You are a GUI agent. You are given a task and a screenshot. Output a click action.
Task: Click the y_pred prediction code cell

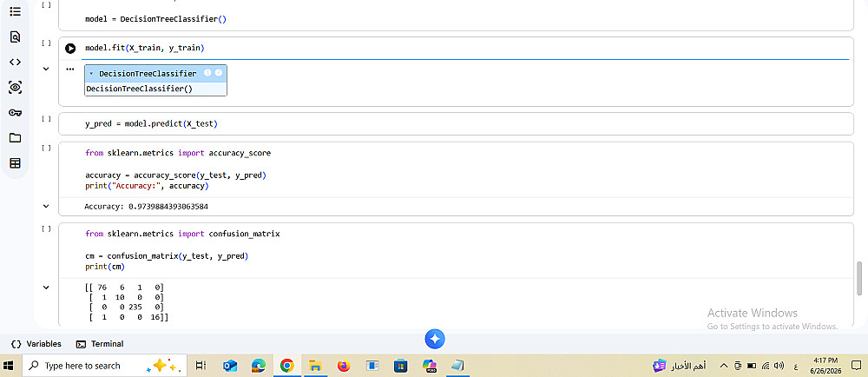456,124
